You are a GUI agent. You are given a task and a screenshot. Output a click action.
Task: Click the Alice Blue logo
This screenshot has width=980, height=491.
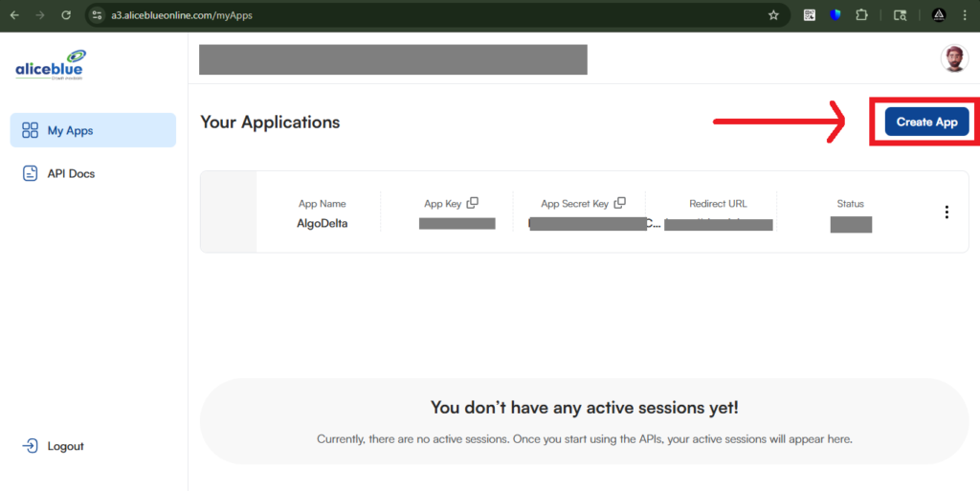click(51, 64)
